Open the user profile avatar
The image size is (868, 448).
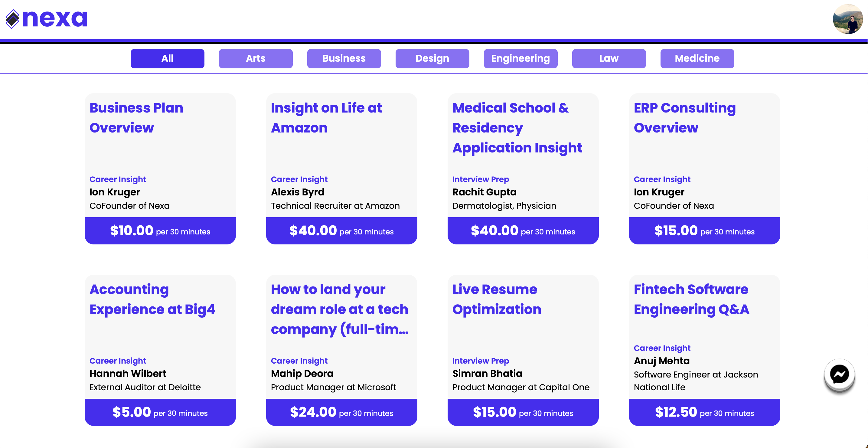click(848, 19)
